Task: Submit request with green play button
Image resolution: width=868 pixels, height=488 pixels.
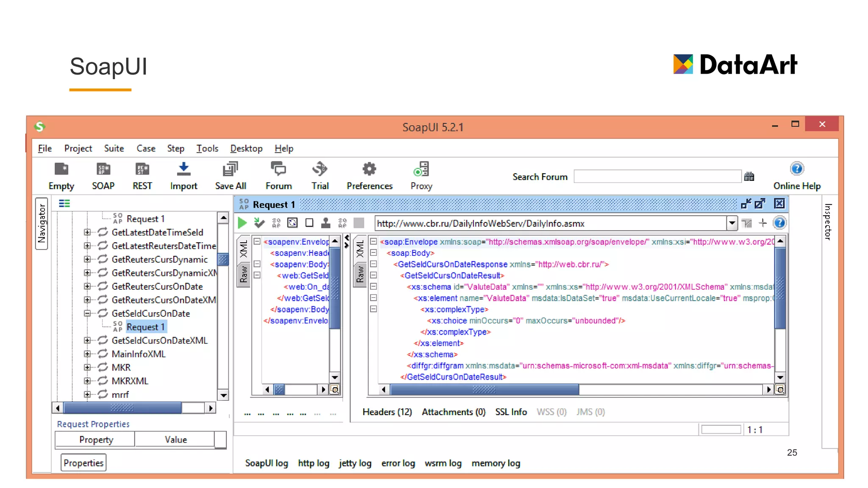Action: 242,223
